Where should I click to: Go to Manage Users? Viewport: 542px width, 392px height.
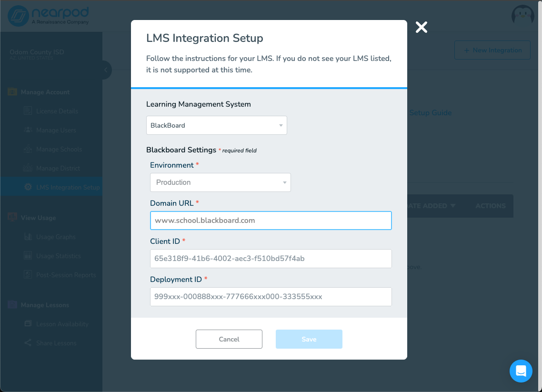(56, 130)
